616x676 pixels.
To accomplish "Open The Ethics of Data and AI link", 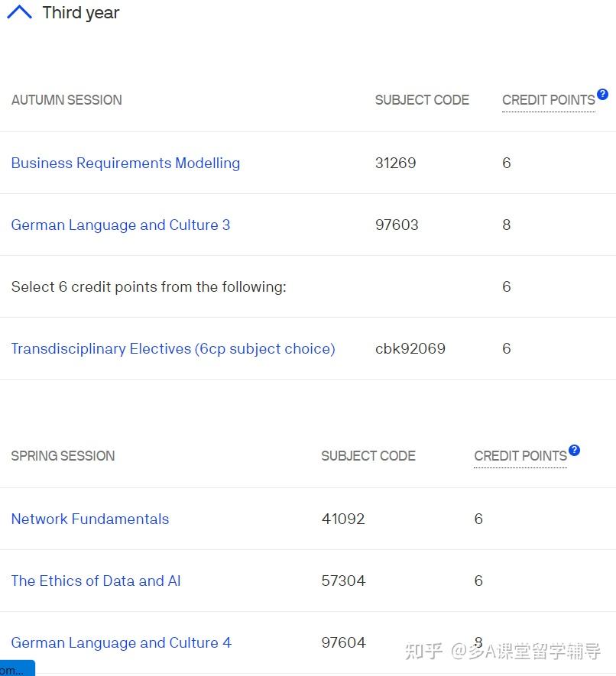I will pyautogui.click(x=96, y=581).
